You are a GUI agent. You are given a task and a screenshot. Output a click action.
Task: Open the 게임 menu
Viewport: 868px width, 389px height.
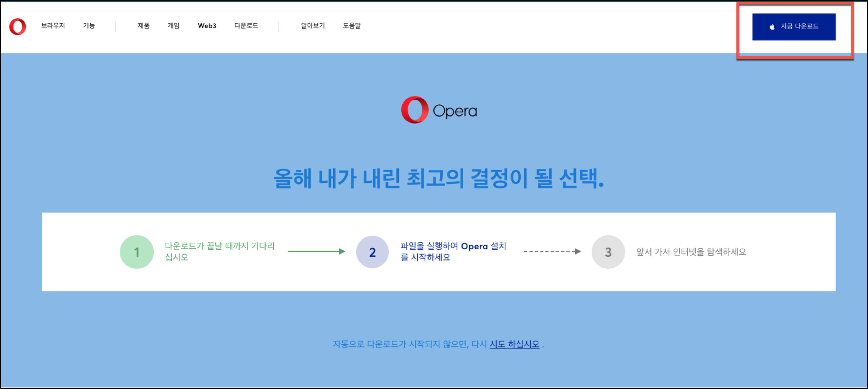[174, 26]
